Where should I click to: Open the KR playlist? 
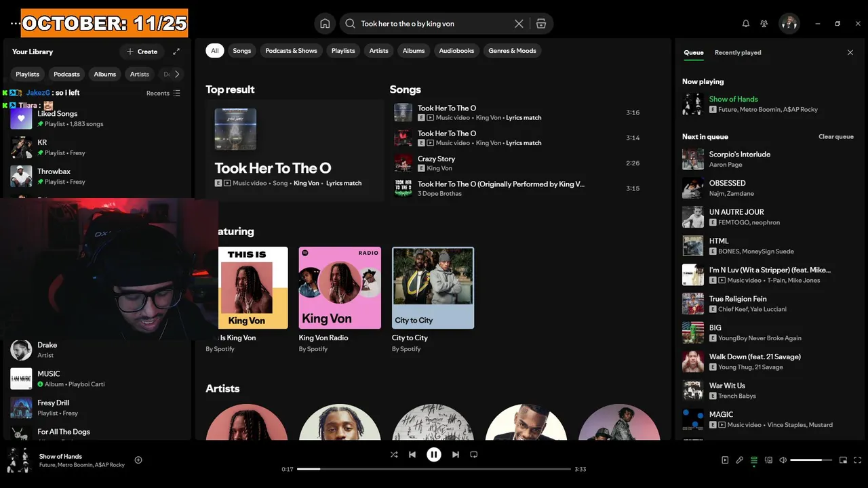[97, 148]
